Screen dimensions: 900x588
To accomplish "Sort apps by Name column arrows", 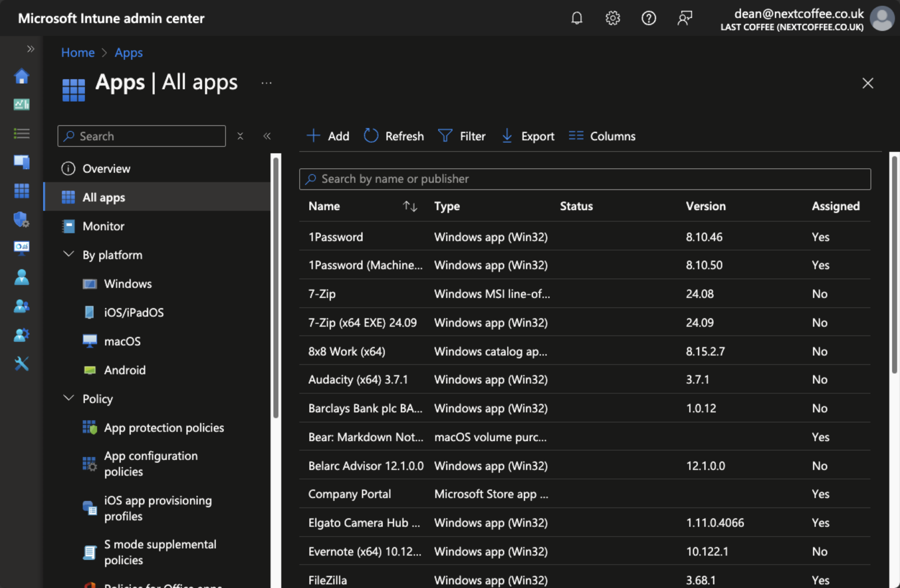I will pyautogui.click(x=410, y=206).
